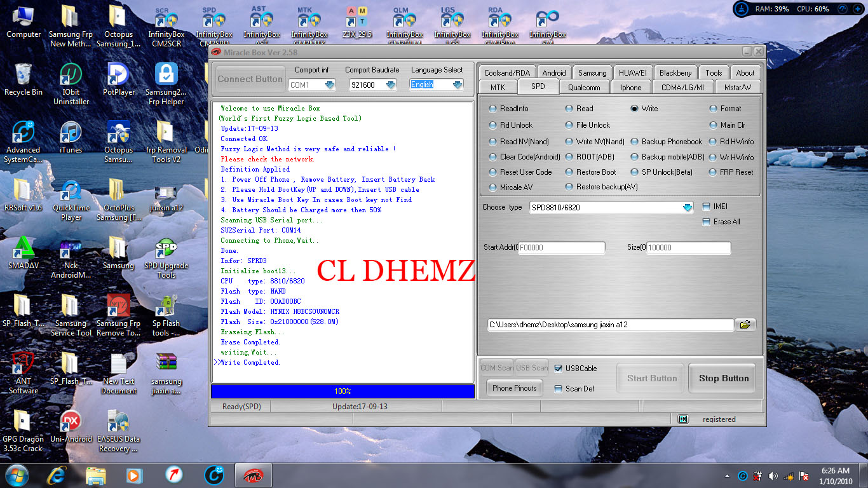Show hidden system tray icons arrow

pyautogui.click(x=727, y=476)
